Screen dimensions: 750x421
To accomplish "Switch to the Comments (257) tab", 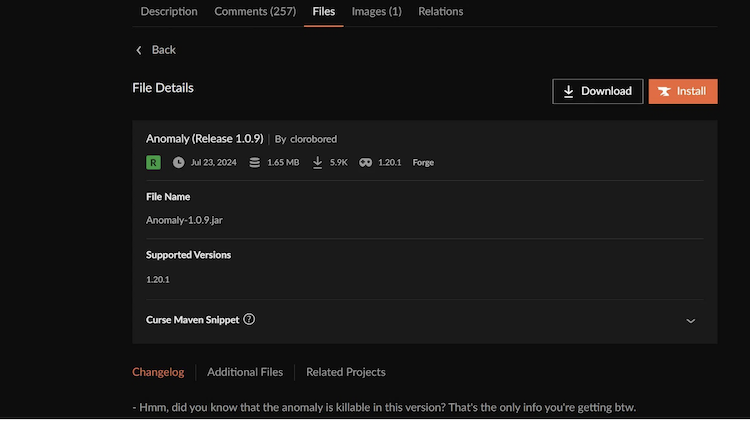I will click(255, 12).
